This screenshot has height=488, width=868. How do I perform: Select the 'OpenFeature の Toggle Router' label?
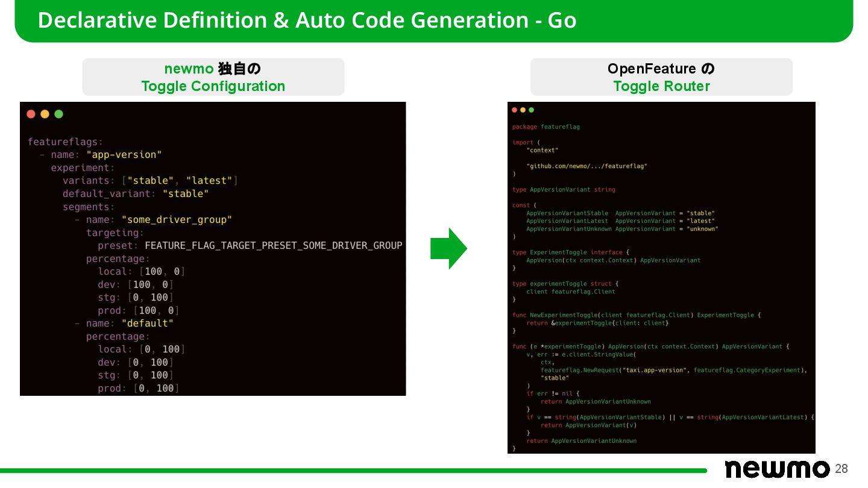pyautogui.click(x=661, y=77)
